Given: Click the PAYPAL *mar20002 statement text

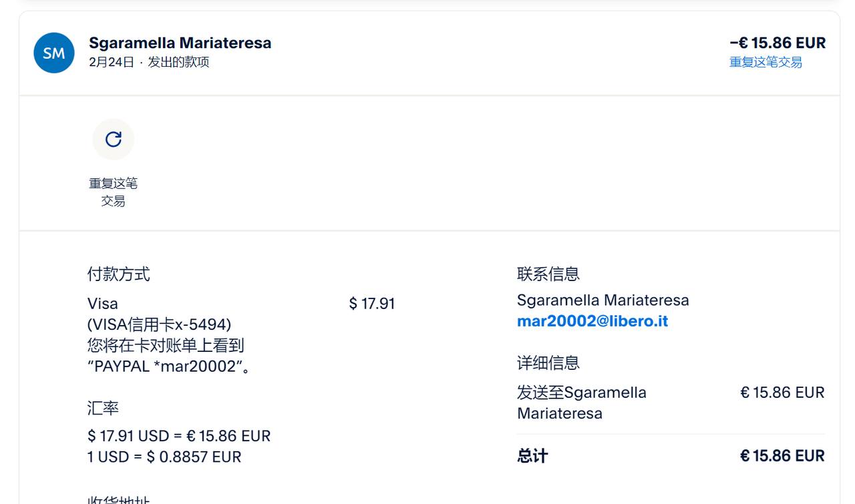Looking at the screenshot, I should [x=167, y=366].
